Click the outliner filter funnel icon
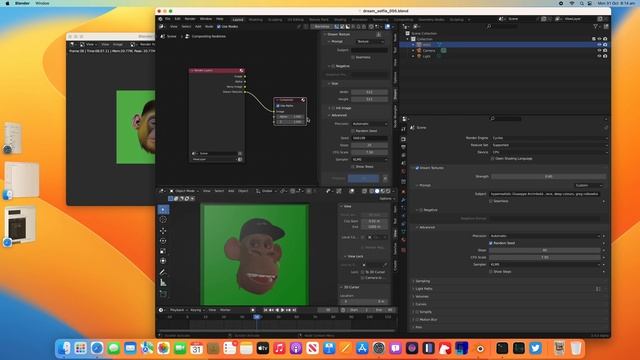The height and width of the screenshot is (360, 640). tap(596, 26)
